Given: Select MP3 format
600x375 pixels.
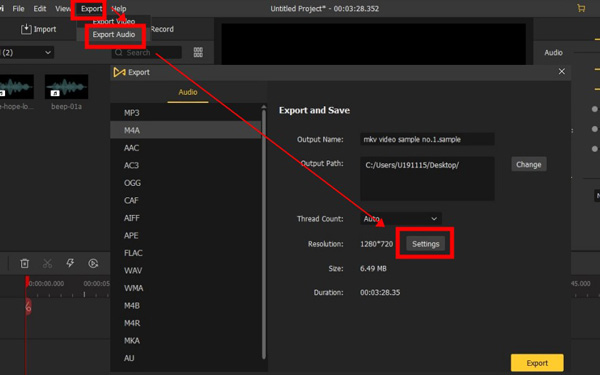Looking at the screenshot, I should tap(186, 113).
